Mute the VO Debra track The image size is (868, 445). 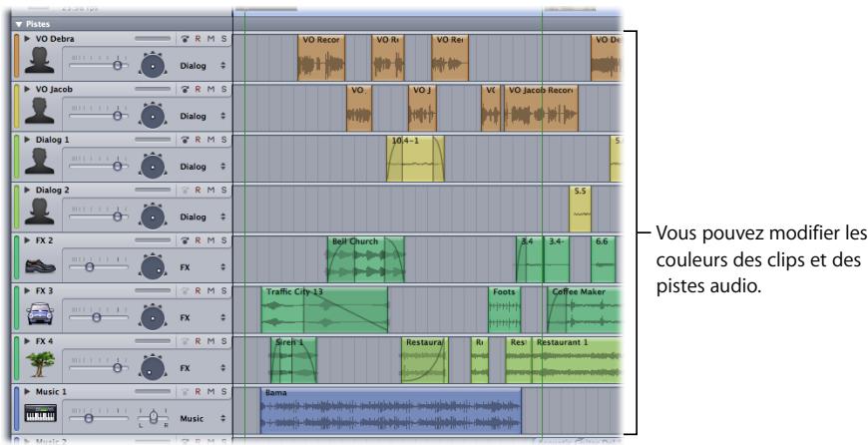pos(211,39)
